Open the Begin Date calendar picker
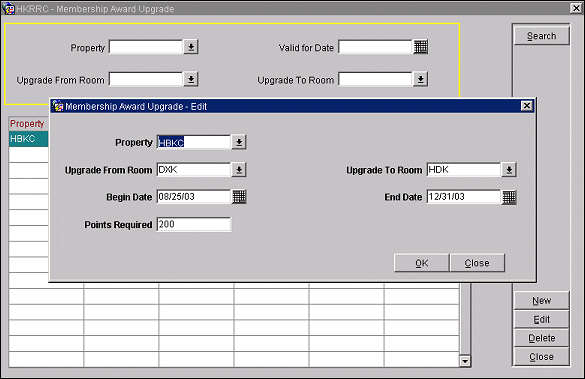This screenshot has width=585, height=379. tap(239, 197)
